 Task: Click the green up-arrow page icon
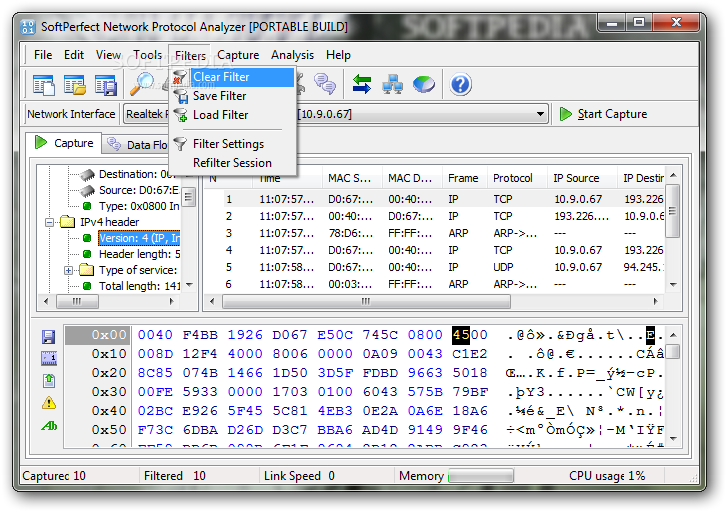click(49, 380)
